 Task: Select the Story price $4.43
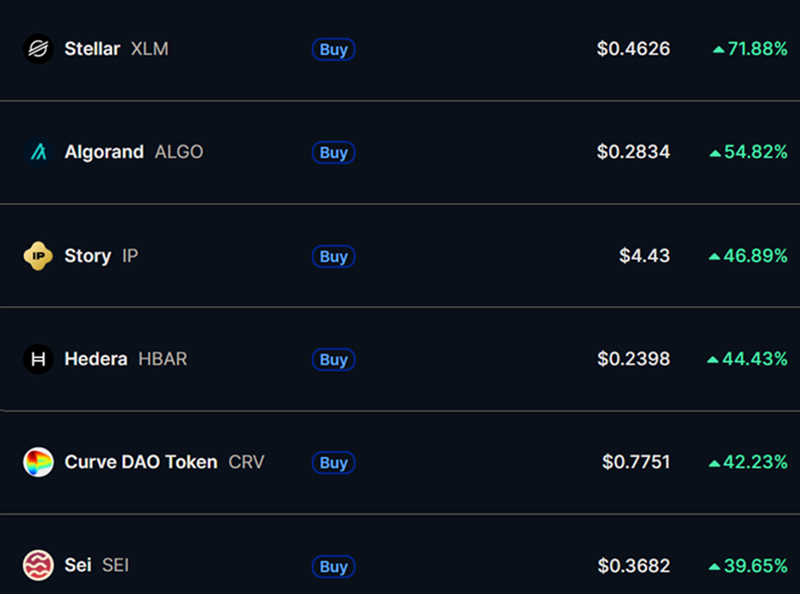click(x=644, y=256)
